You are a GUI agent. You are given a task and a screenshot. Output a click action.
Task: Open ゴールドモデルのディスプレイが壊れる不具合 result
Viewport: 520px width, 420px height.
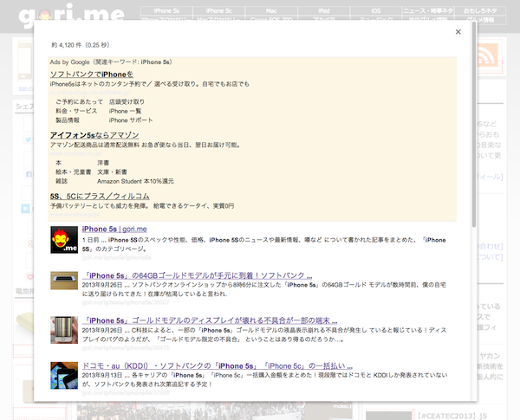click(x=210, y=320)
